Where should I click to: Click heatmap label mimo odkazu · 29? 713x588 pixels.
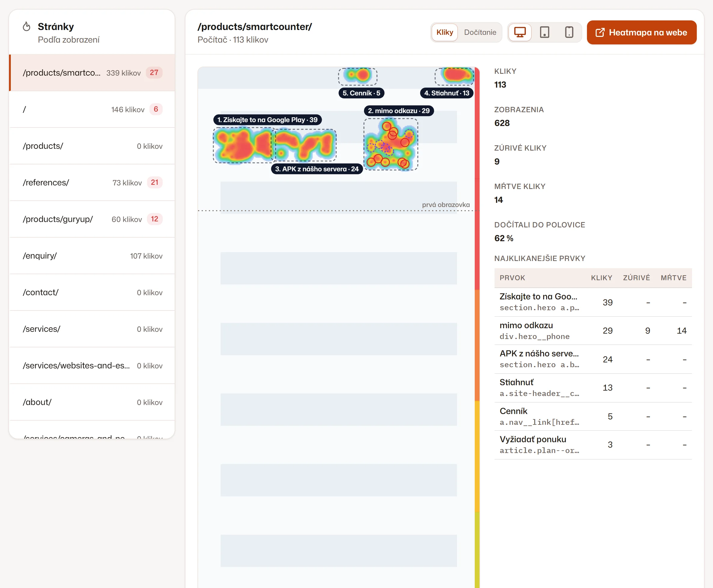point(399,111)
